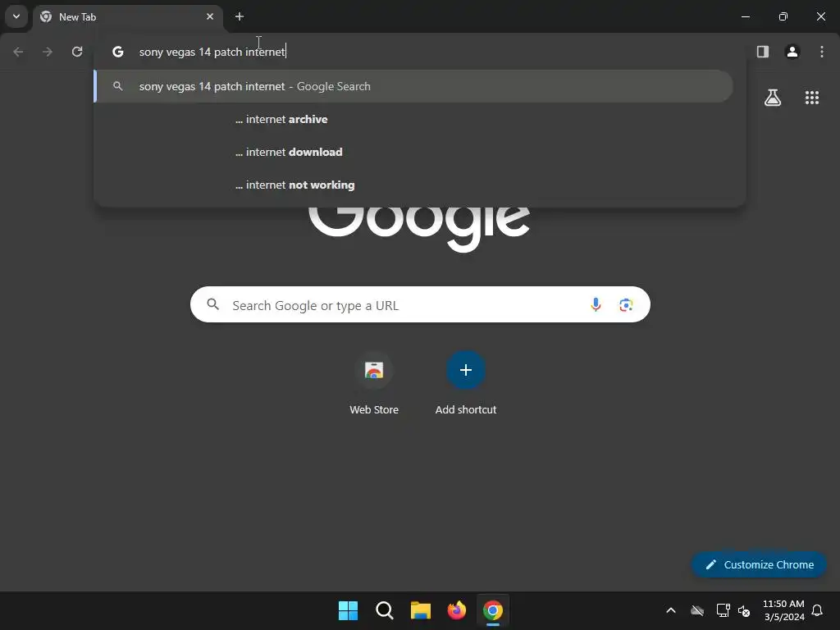This screenshot has height=630, width=840.
Task: Launch Firefox from the taskbar
Action: (457, 610)
